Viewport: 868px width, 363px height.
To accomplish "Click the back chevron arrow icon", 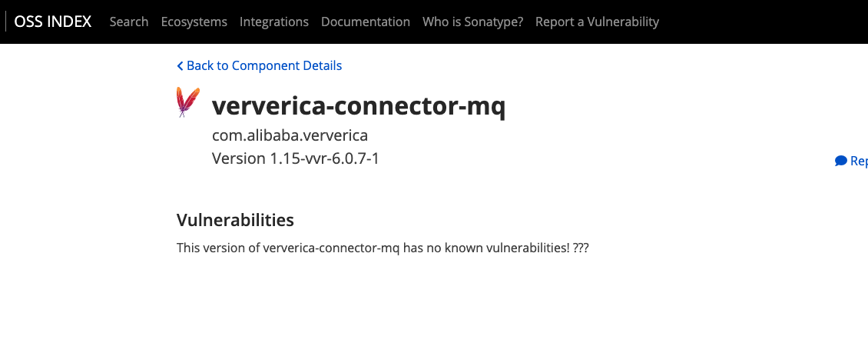I will [180, 66].
